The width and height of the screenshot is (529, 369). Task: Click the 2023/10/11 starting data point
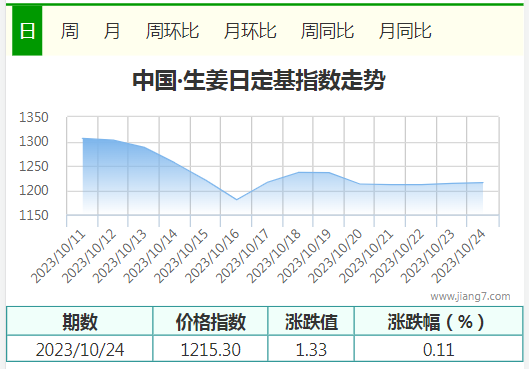pos(83,138)
